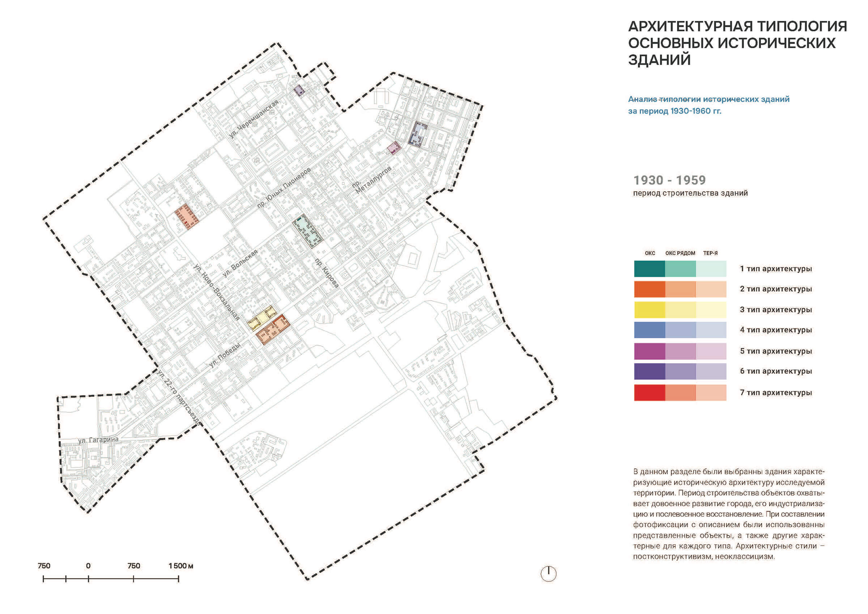Click the 'ОКС' legend column header
Screen dimensions: 868x614
[x=650, y=253]
